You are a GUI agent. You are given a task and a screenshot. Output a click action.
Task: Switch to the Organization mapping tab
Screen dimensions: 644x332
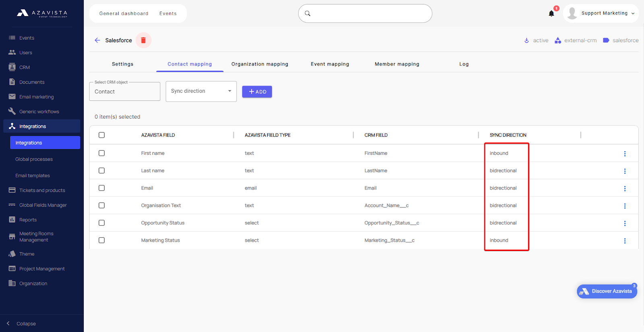click(x=260, y=64)
